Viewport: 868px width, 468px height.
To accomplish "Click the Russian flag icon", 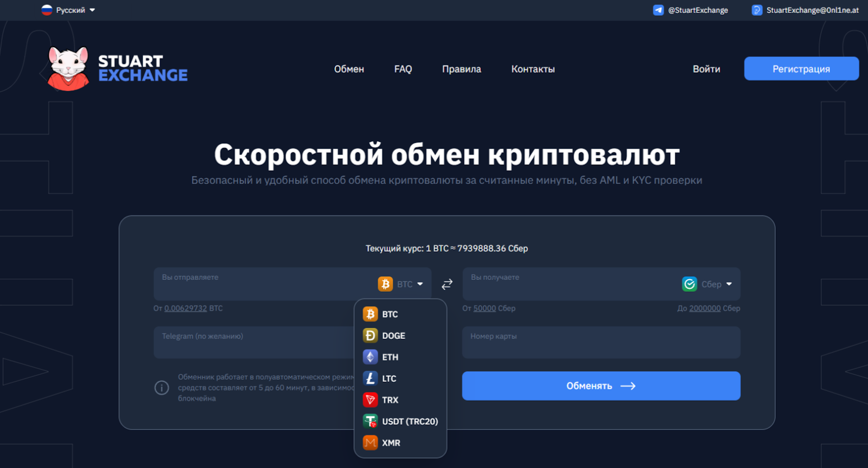I will [x=47, y=10].
